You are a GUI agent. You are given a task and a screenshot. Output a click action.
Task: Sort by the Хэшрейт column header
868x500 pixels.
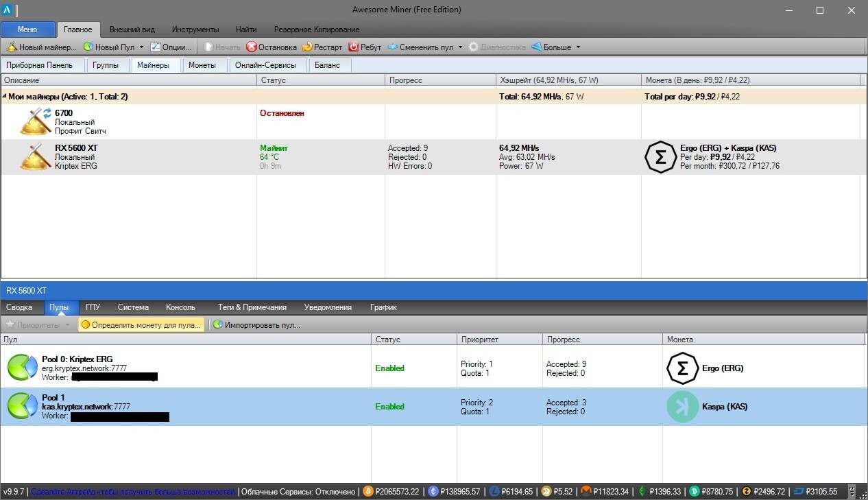pos(568,80)
